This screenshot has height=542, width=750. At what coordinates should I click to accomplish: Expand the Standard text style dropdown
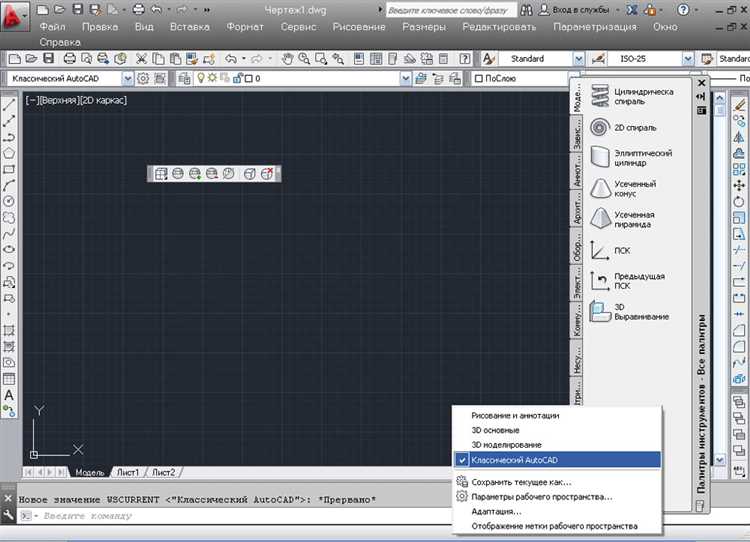click(541, 58)
